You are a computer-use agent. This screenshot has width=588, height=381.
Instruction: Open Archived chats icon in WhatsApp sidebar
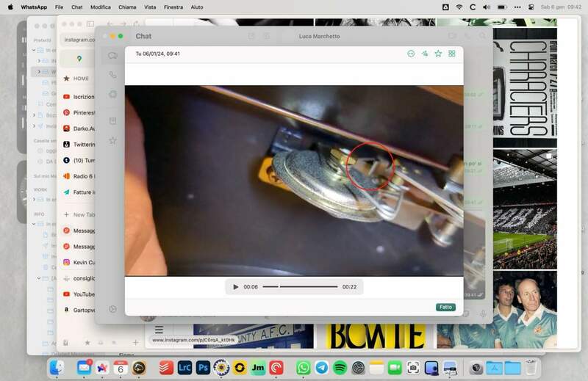click(x=112, y=120)
